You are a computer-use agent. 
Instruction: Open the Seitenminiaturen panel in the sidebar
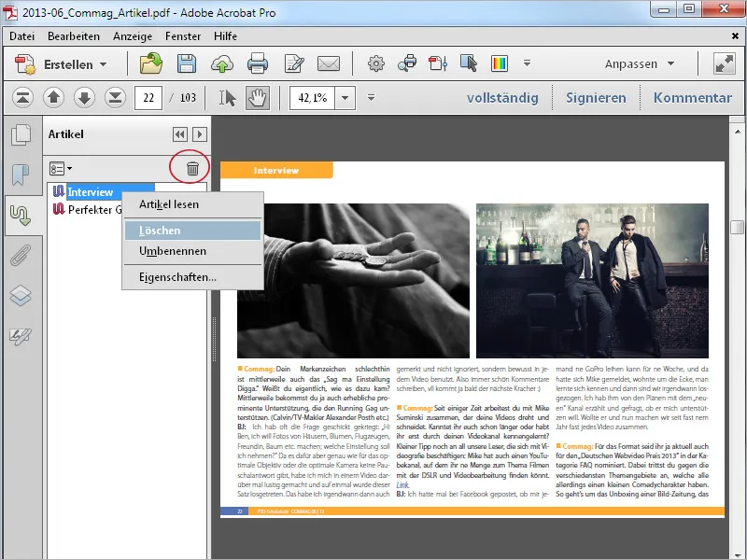click(20, 133)
